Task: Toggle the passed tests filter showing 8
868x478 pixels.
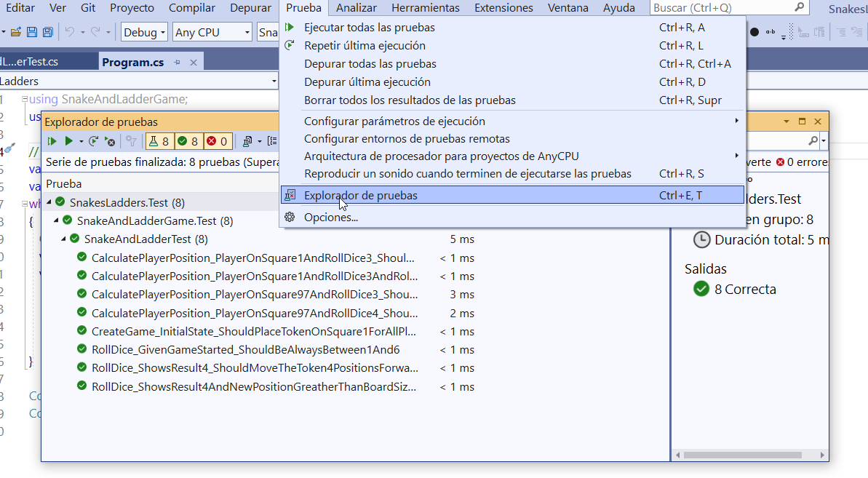Action: 188,142
